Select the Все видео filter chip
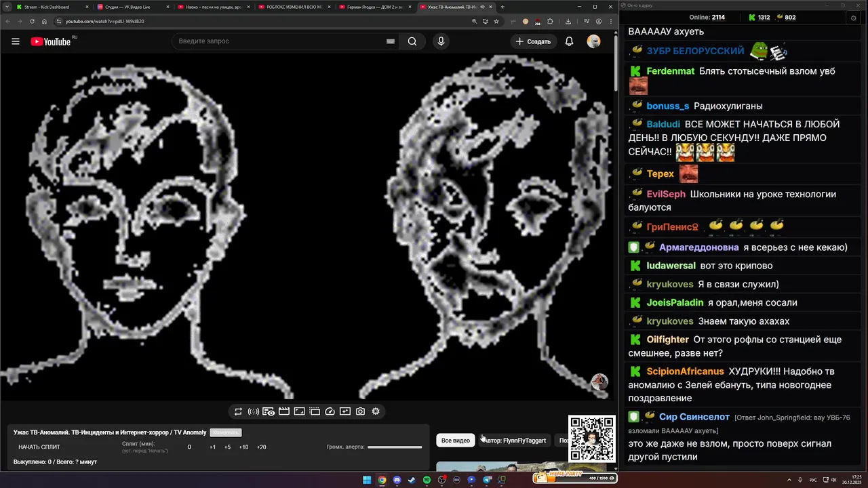Viewport: 868px width, 488px height. coord(456,441)
